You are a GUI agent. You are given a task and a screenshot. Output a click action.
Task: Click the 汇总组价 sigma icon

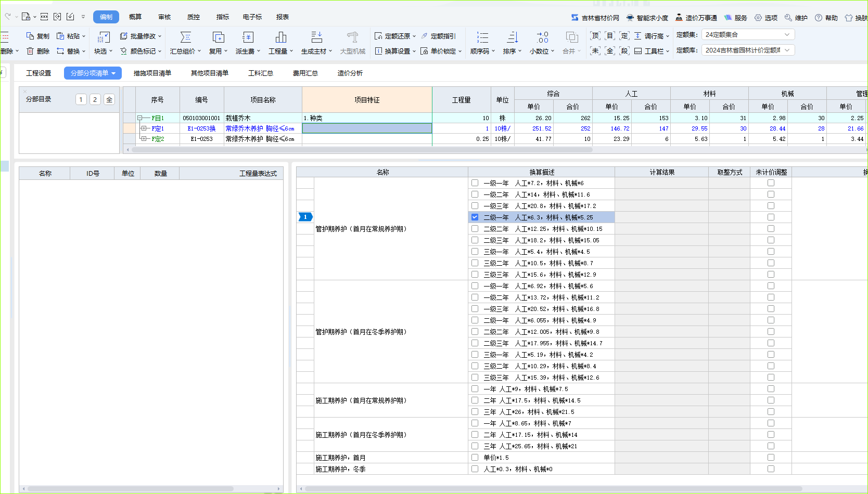[x=185, y=37]
